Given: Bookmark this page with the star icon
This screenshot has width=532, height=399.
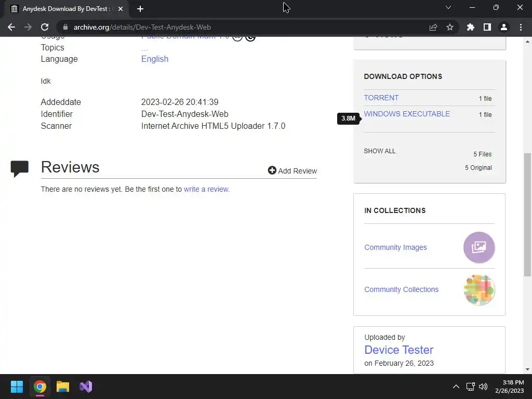Looking at the screenshot, I should 450,27.
